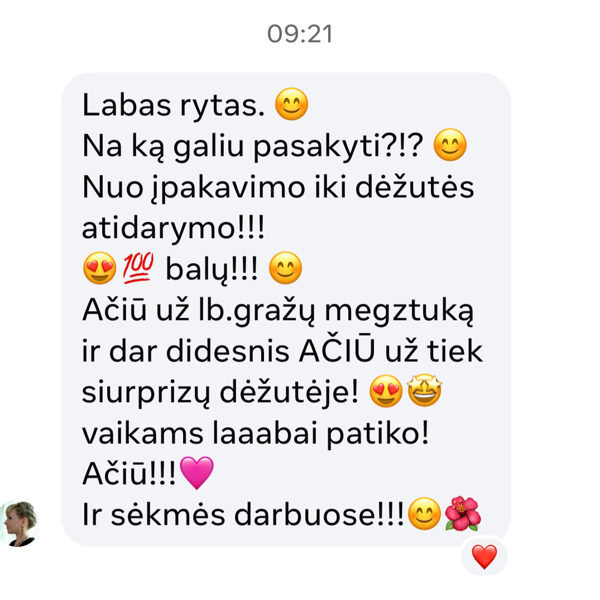The height and width of the screenshot is (600, 600).
Task: Click the text 'Nuo įpakavimo iki dėžutės'
Action: pyautogui.click(x=278, y=188)
